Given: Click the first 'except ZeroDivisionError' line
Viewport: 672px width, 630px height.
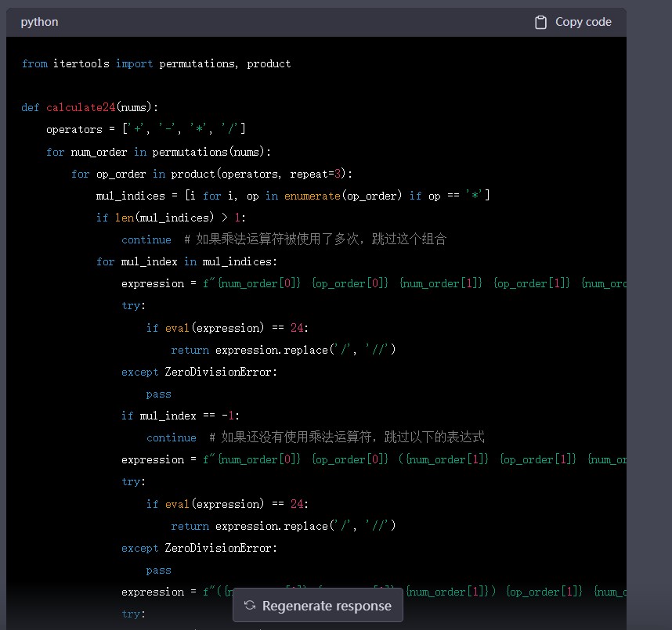Looking at the screenshot, I should tap(199, 372).
